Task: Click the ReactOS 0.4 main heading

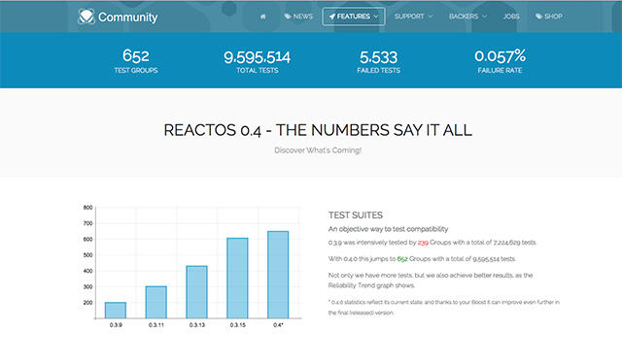Action: (318, 130)
